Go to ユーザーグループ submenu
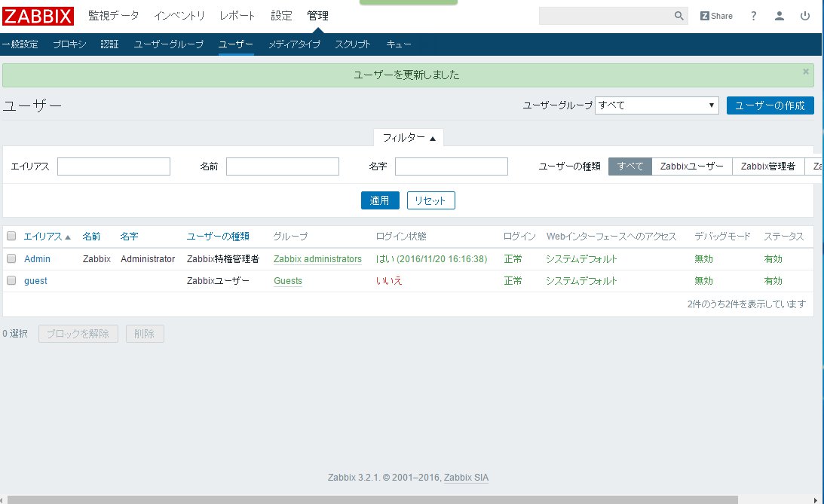 click(x=169, y=44)
